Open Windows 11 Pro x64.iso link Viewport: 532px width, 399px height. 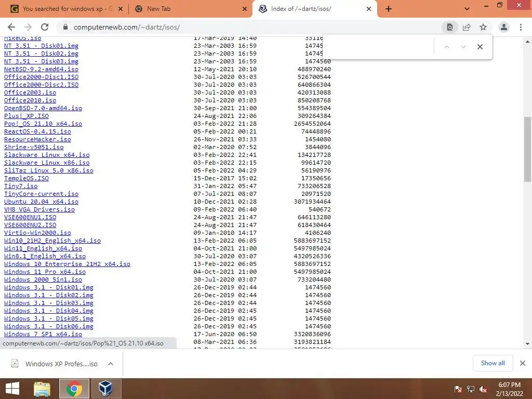click(x=45, y=272)
